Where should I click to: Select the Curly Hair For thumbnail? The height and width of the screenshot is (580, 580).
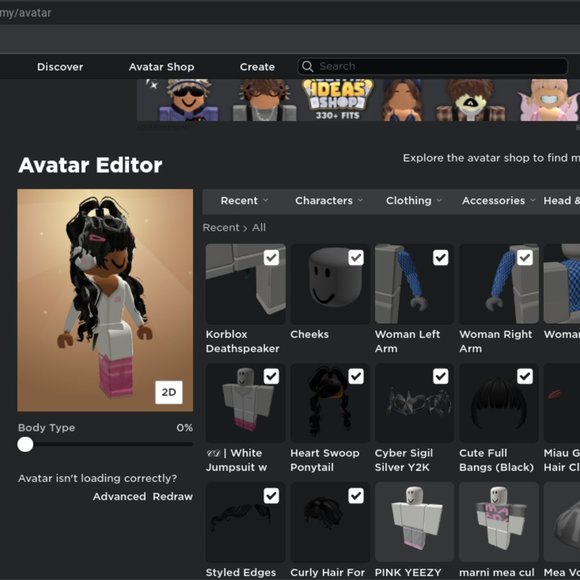(x=330, y=522)
